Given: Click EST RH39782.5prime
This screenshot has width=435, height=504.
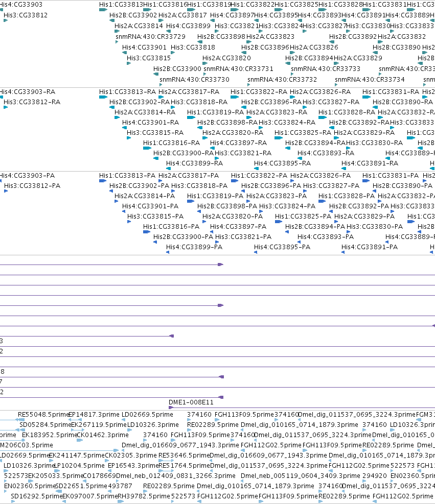Looking at the screenshot, I should coord(144,496).
